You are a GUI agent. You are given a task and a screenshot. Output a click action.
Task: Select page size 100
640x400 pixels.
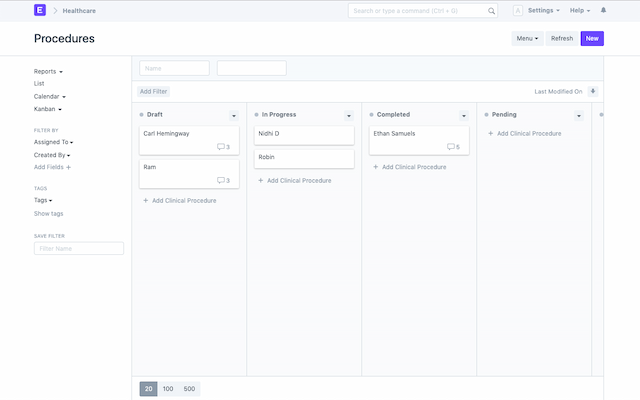(168, 388)
